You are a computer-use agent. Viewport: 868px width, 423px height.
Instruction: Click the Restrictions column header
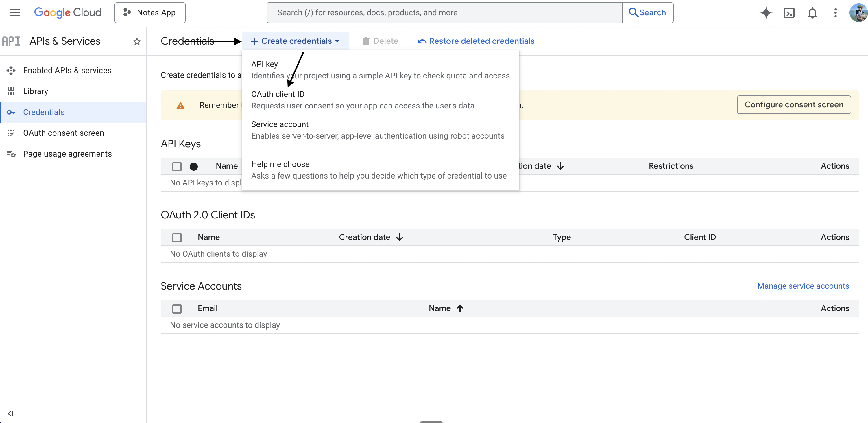coord(671,166)
